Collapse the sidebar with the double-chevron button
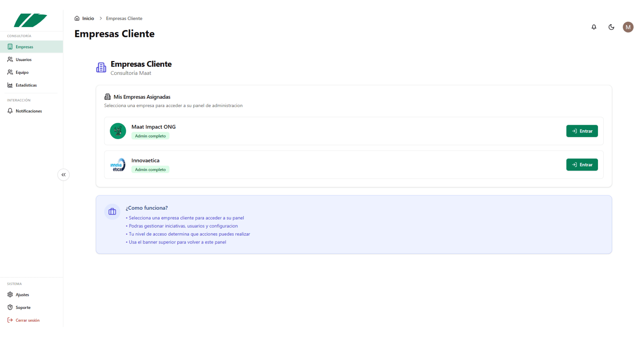This screenshot has width=644, height=337. click(x=63, y=174)
